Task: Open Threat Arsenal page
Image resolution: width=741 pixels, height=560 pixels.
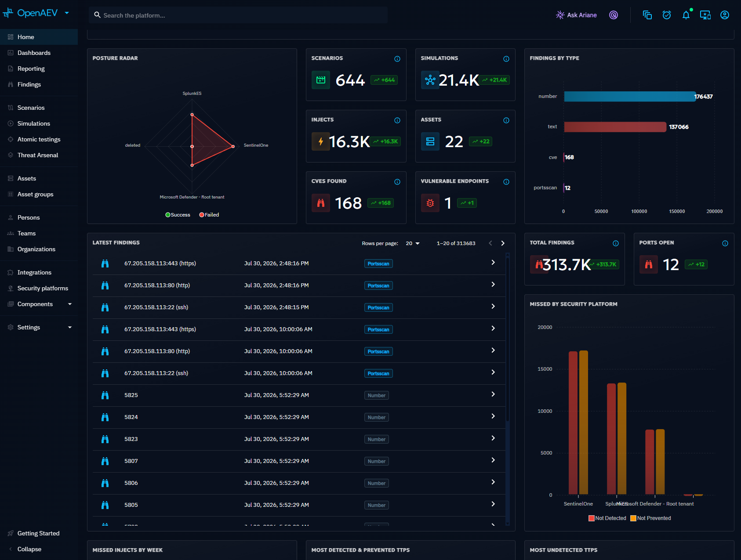Action: [39, 155]
